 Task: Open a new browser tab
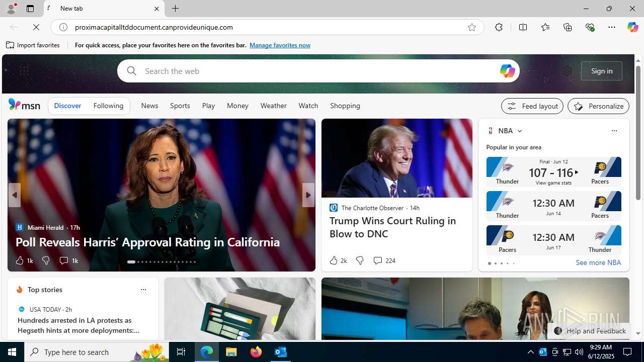pyautogui.click(x=176, y=9)
